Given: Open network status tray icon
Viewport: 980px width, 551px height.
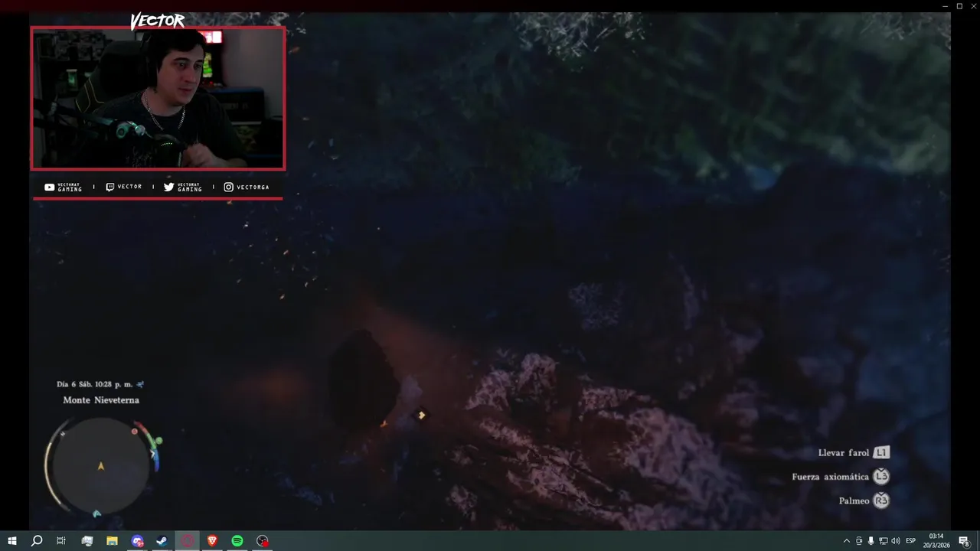Looking at the screenshot, I should click(883, 541).
